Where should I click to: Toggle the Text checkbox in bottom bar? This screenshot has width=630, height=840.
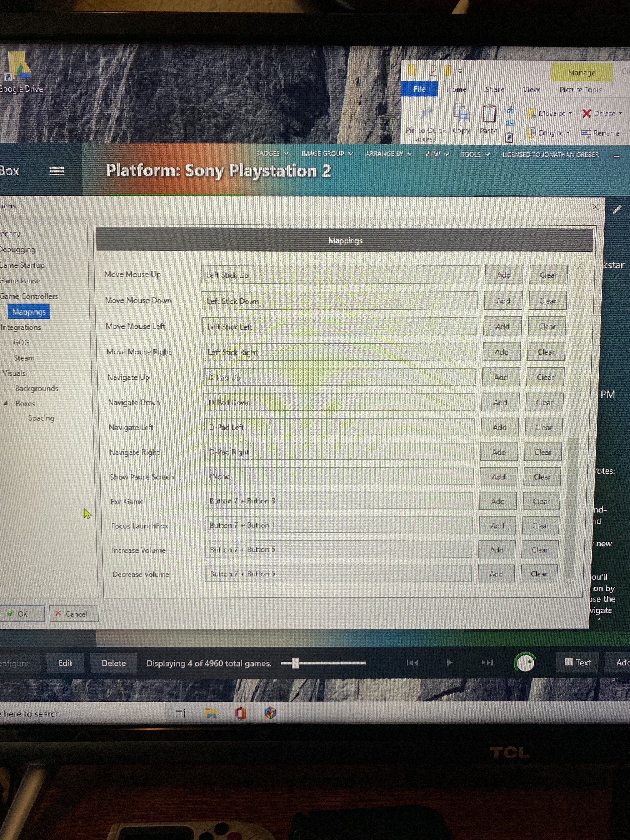[569, 661]
